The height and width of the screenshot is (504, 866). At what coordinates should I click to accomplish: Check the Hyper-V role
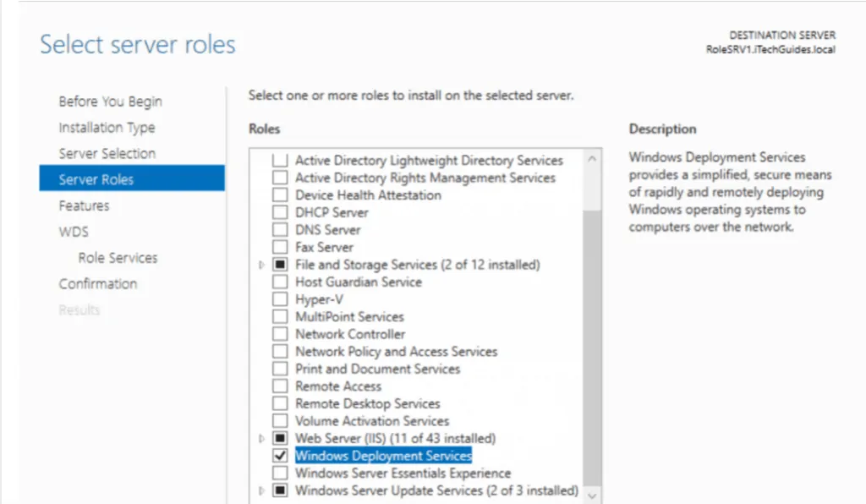coord(282,299)
